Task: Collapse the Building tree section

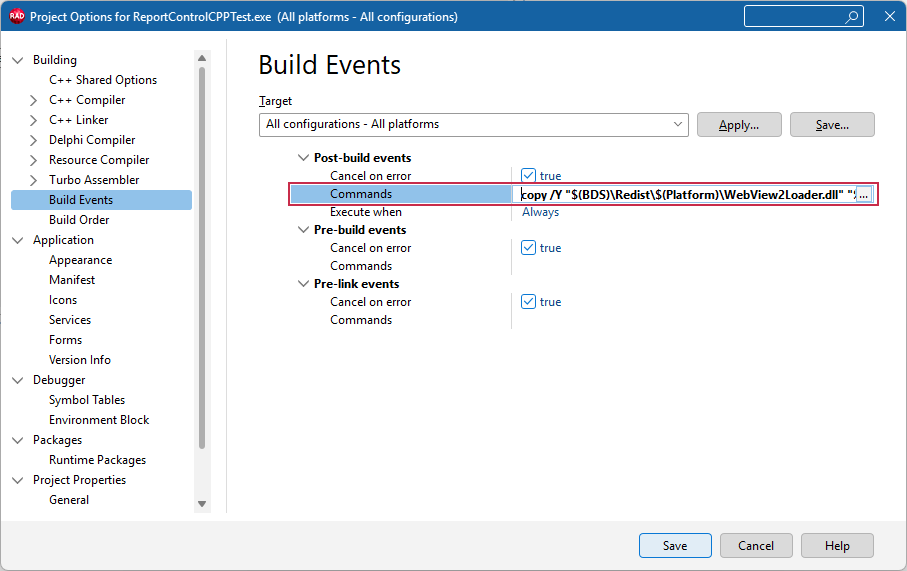Action: pyautogui.click(x=18, y=60)
